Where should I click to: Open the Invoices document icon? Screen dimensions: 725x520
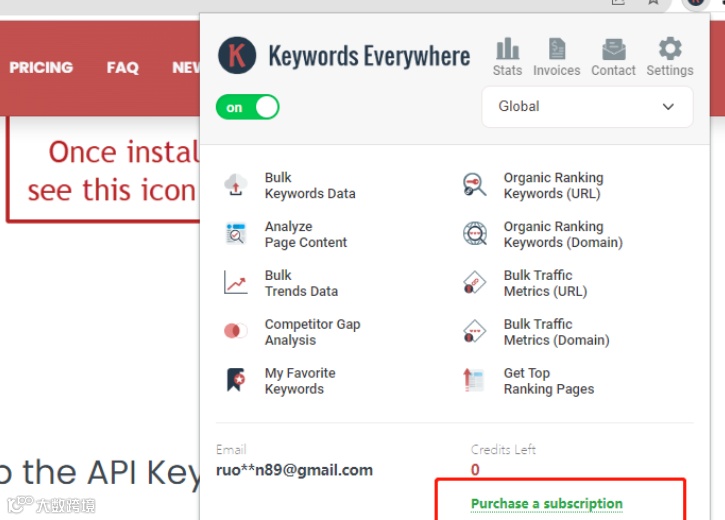tap(557, 49)
